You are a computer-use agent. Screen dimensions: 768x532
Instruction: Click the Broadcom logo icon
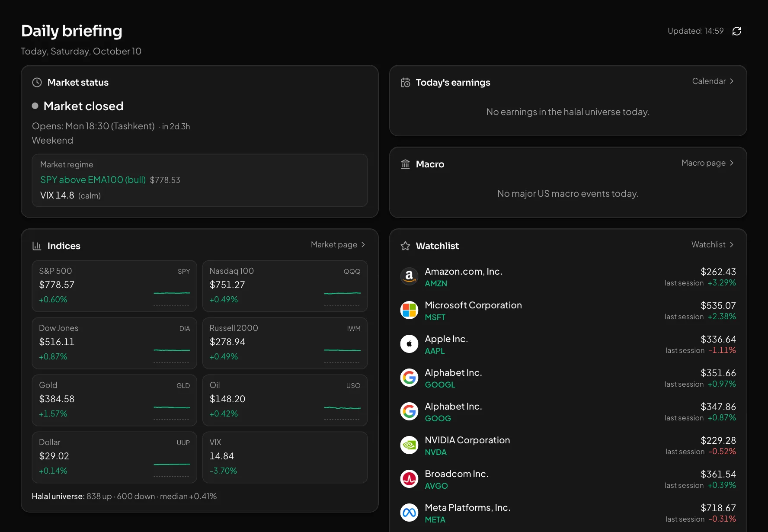click(409, 479)
